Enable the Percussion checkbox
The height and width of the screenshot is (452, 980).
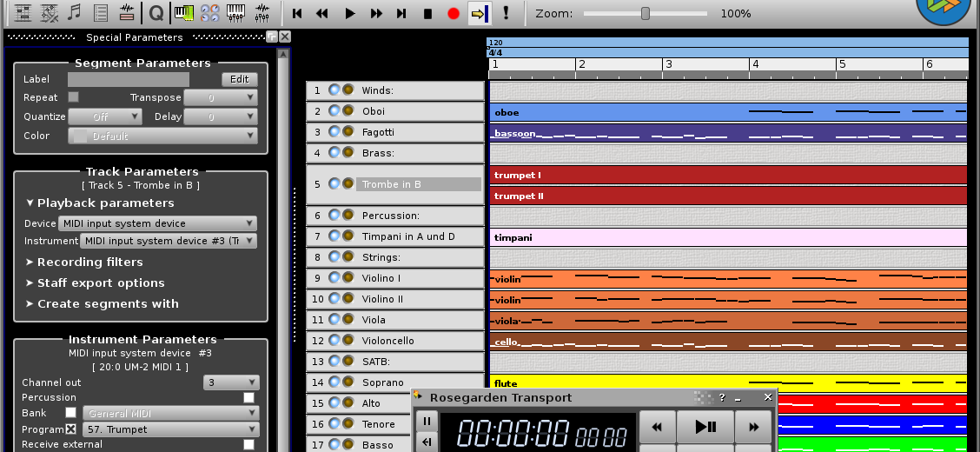(248, 397)
